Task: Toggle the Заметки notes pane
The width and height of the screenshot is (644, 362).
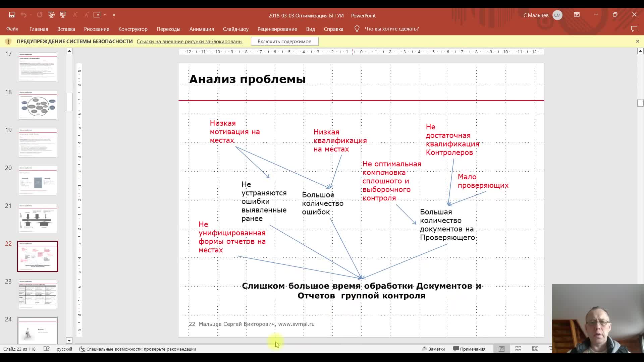Action: [x=434, y=349]
